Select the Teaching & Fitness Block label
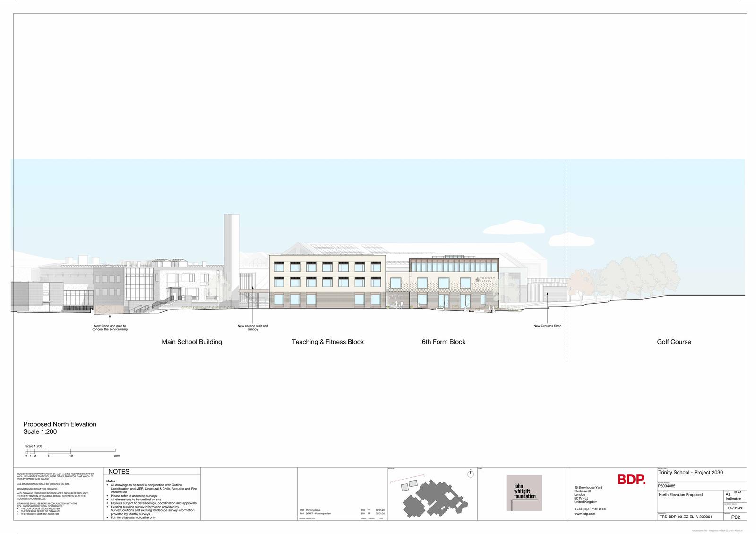 tap(327, 342)
